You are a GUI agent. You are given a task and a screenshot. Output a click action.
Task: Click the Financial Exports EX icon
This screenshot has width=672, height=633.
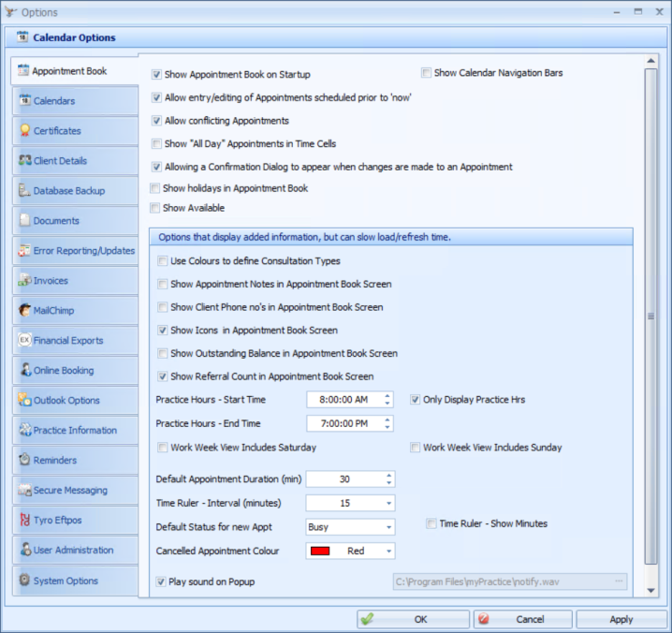25,340
